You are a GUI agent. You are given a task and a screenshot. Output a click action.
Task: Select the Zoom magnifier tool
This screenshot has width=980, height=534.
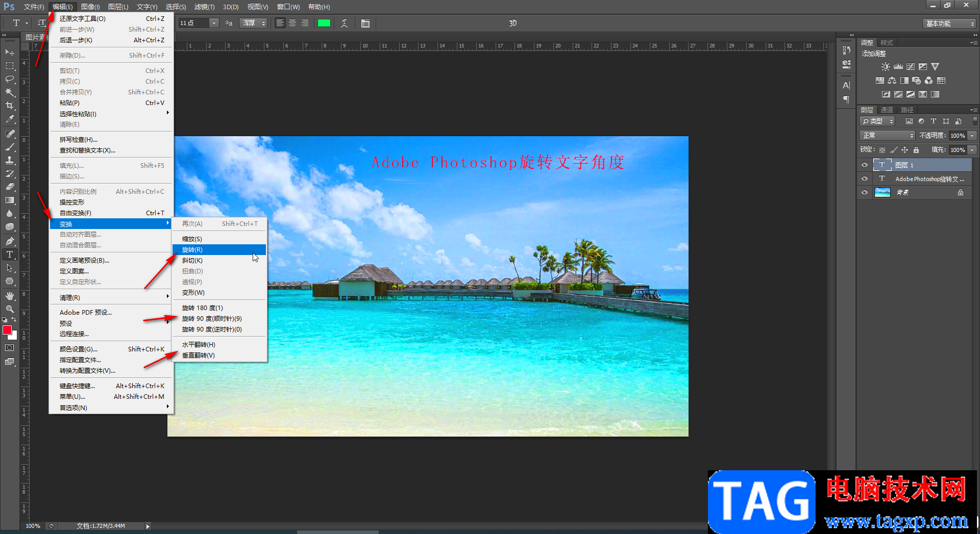pyautogui.click(x=10, y=309)
